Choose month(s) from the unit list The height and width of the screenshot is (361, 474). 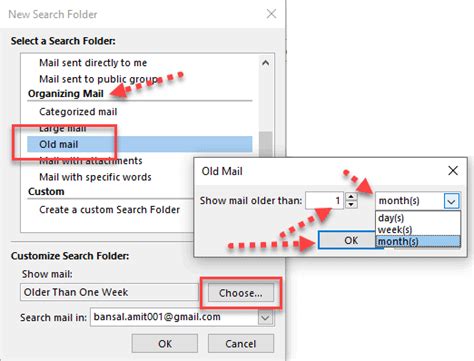(418, 241)
